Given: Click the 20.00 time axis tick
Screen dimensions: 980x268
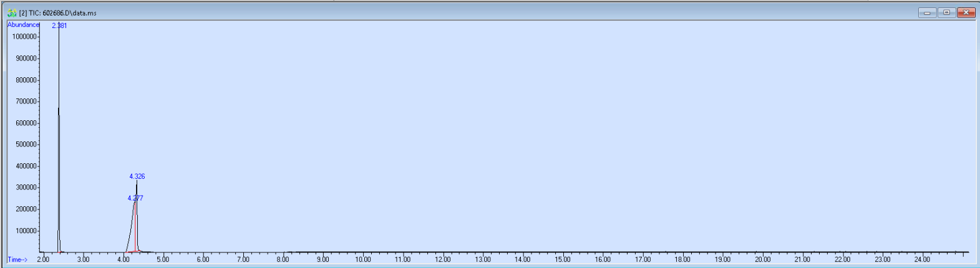Looking at the screenshot, I should 762,259.
